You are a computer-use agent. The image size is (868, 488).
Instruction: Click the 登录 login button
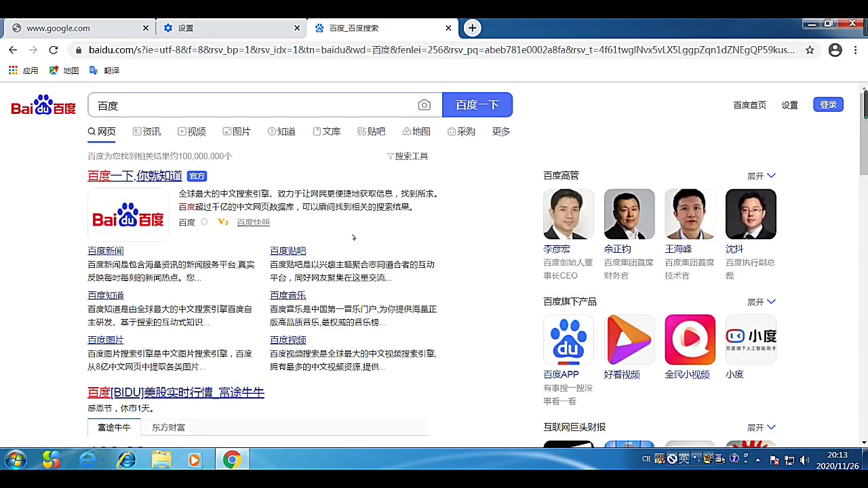tap(828, 104)
